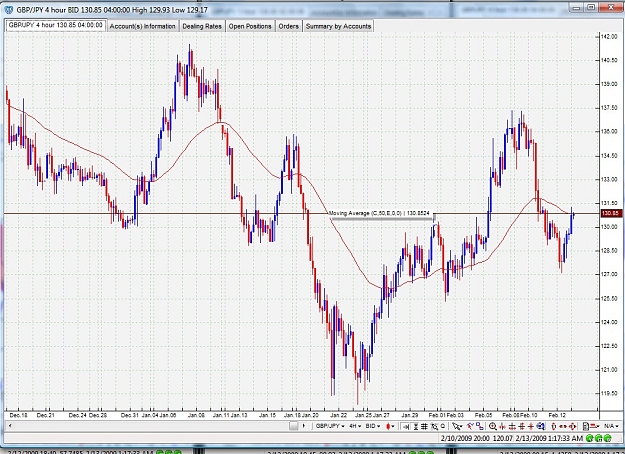
Task: Click the chart horizontal scrollbar thumb
Action: click(294, 426)
